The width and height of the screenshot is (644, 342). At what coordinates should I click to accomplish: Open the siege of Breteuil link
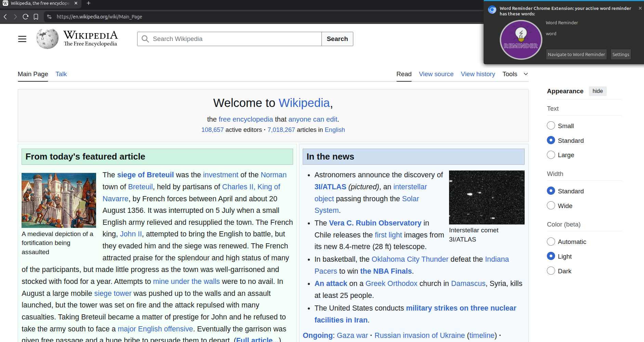pos(145,175)
